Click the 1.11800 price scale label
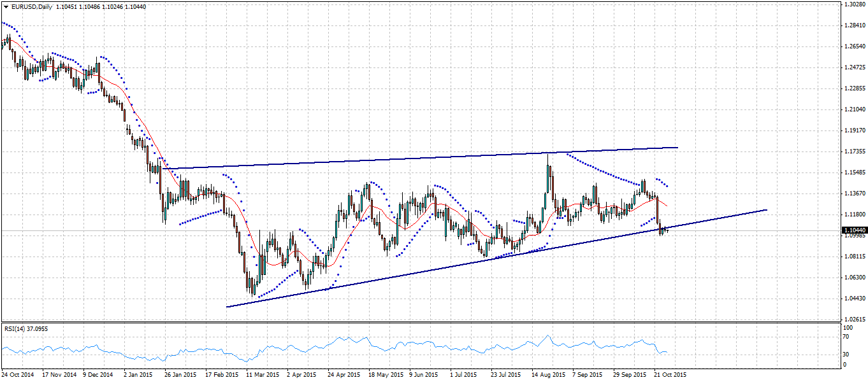The image size is (868, 380). [854, 215]
